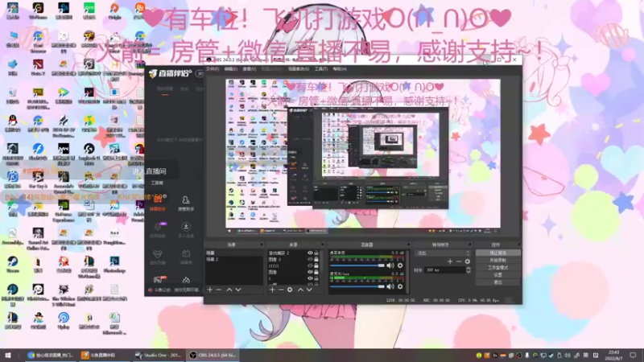644x362 pixels.
Task: Select the QQ penguin desktop icon
Action: click(x=12, y=123)
